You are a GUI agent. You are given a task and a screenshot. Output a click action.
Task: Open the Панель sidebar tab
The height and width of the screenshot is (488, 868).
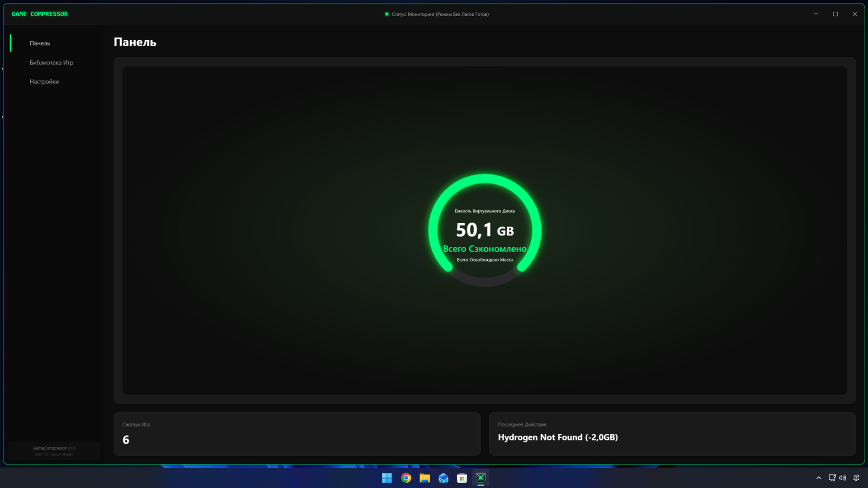pyautogui.click(x=40, y=43)
